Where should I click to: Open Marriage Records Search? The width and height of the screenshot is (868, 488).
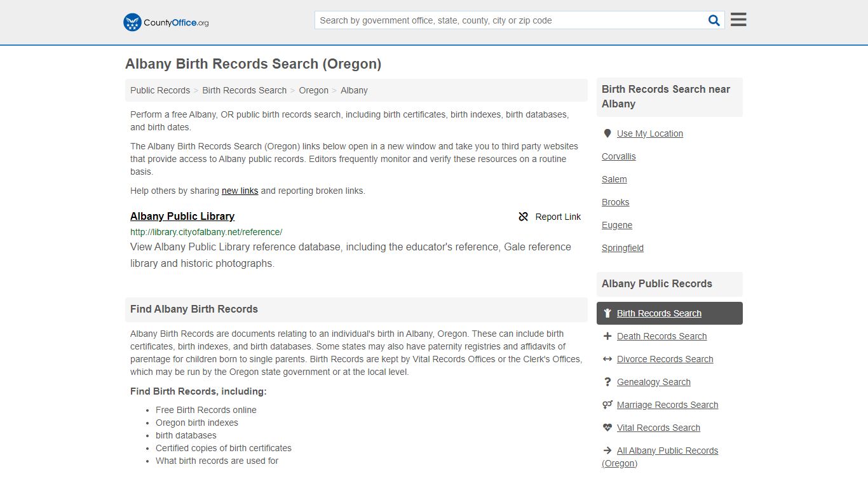[668, 405]
